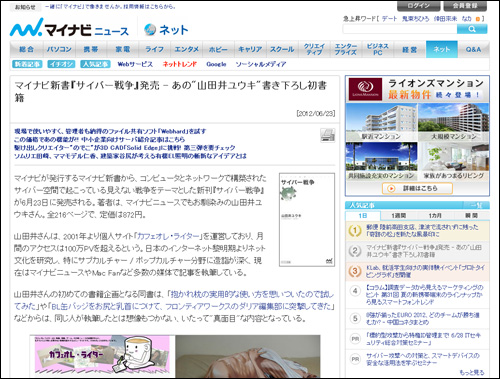Open the ソーシャルメディア sub-category
This screenshot has height=379, width=500.
point(261,64)
